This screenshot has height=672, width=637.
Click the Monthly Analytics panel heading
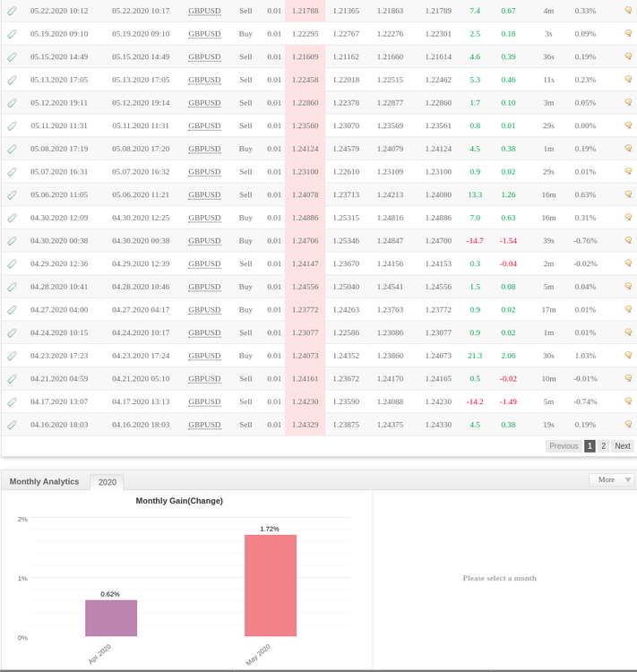coord(44,482)
